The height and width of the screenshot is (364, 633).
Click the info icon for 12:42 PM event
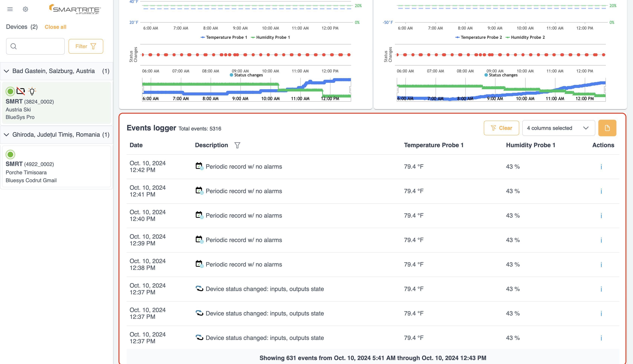click(x=601, y=167)
